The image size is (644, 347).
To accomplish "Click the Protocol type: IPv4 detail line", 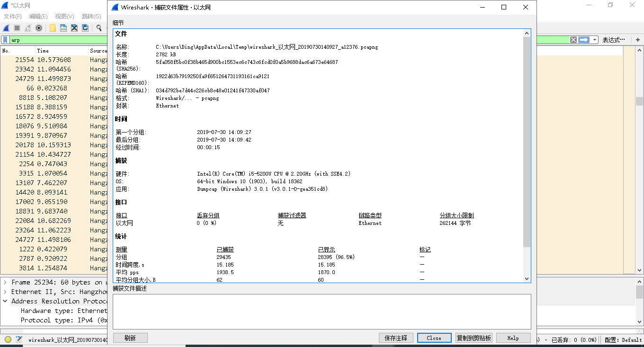I will coord(64,320).
